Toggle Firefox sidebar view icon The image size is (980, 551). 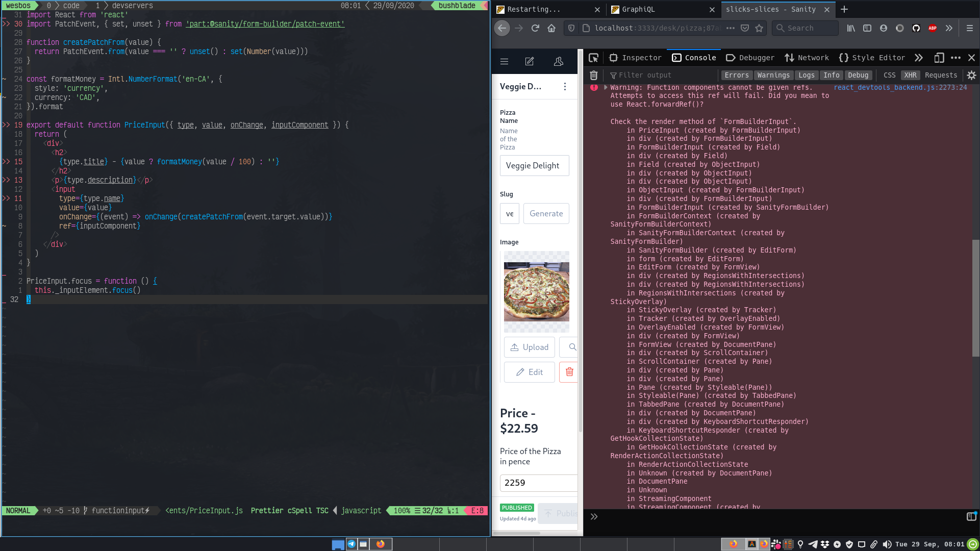click(x=867, y=28)
